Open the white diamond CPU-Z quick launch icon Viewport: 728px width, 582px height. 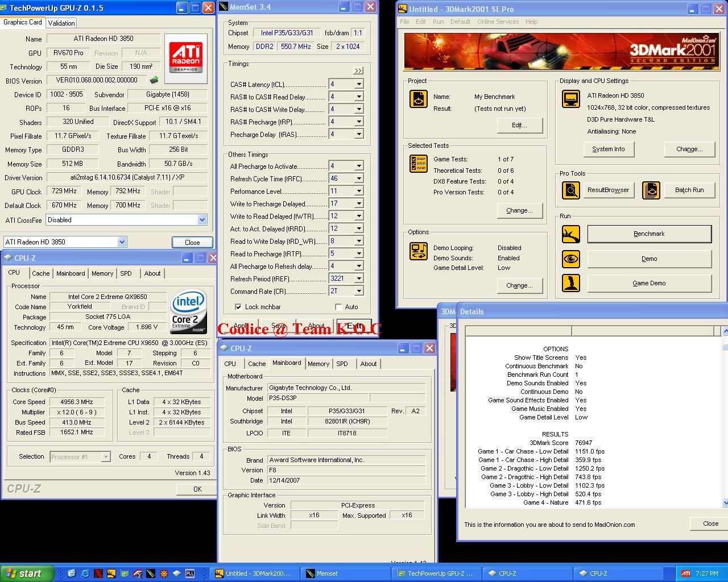(177, 573)
